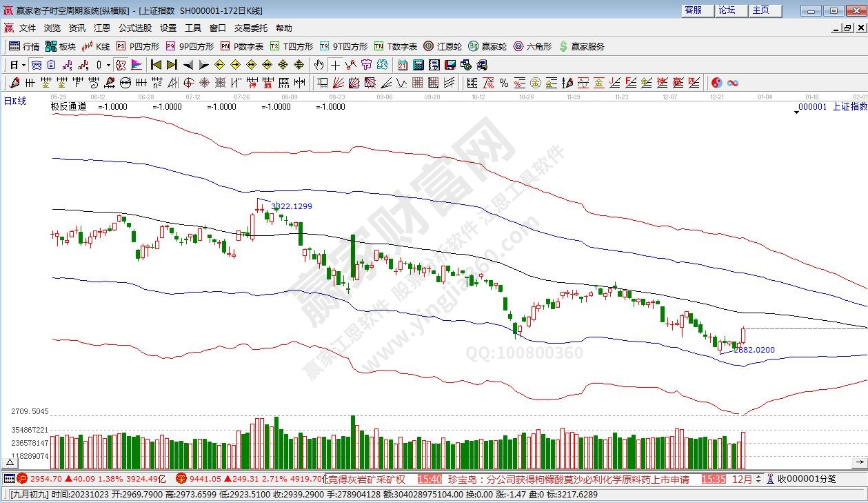Select the hand pan tool
The image size is (868, 503).
coord(319,65)
